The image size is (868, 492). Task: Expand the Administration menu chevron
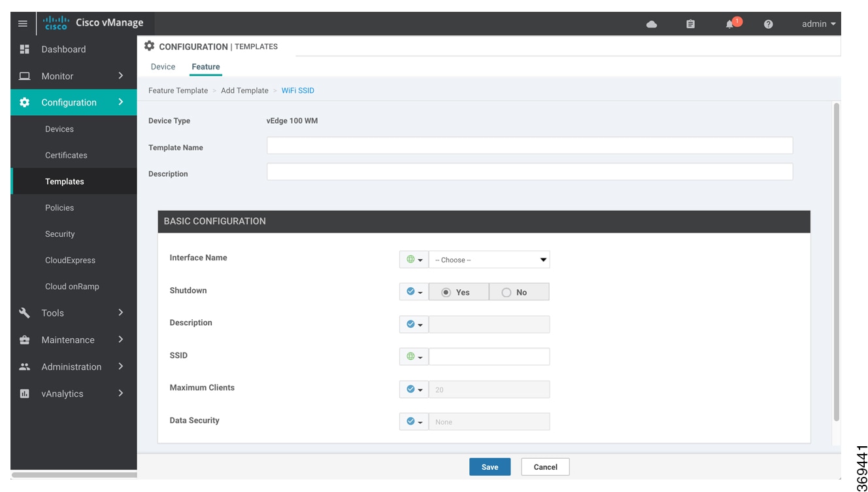point(121,366)
